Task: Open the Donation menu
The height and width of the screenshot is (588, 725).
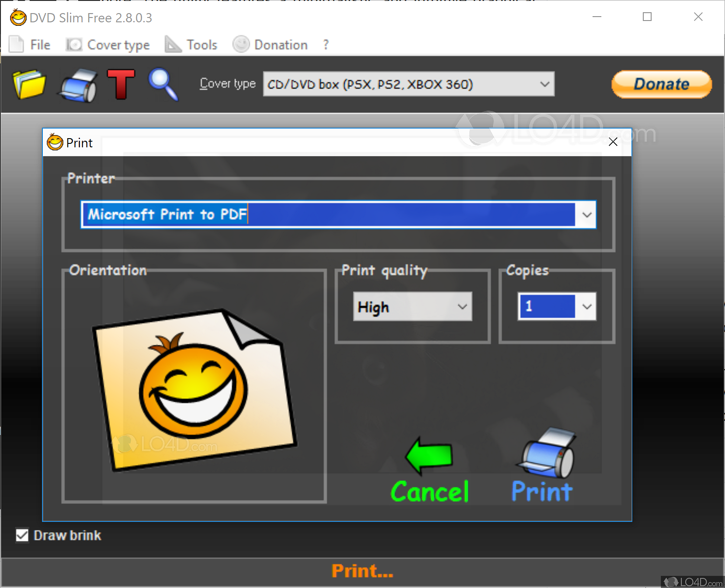Action: (x=270, y=45)
